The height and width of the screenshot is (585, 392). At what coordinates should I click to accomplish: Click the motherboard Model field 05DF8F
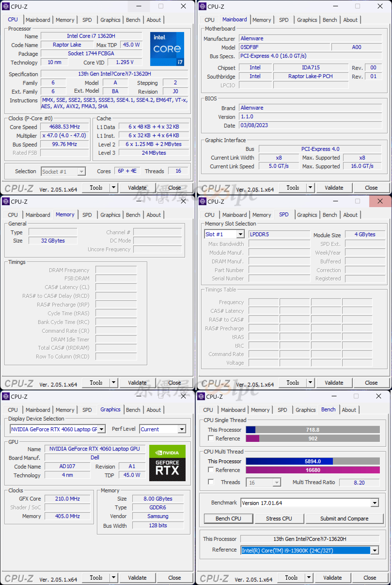(284, 47)
